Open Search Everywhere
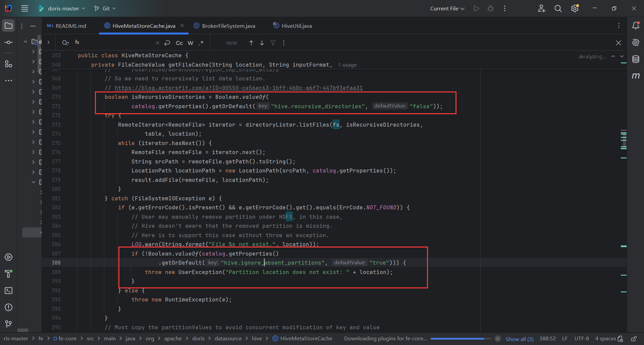Screen dimensions: 644x345 pos(558,8)
